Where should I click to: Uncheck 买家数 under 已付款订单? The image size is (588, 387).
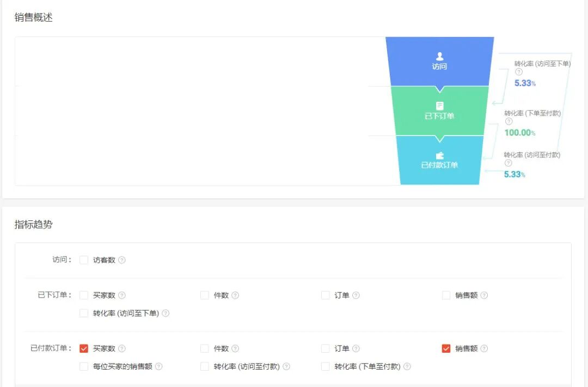click(x=84, y=348)
